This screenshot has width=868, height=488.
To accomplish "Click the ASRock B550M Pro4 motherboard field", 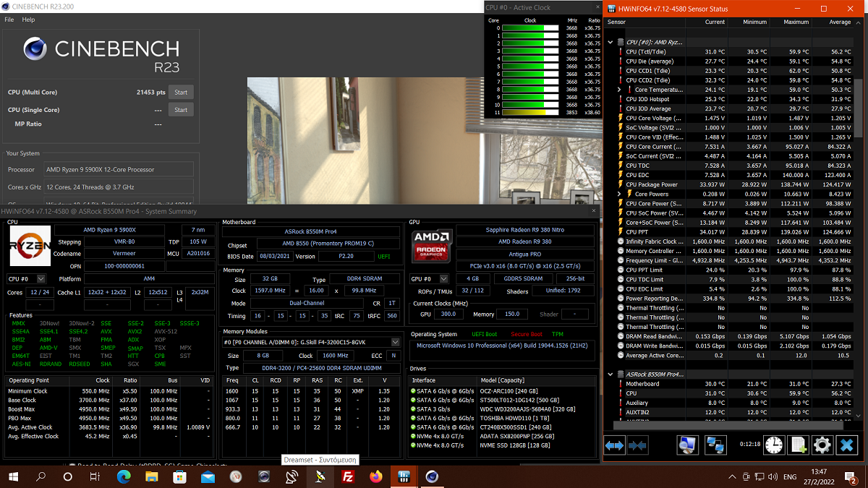I will (x=310, y=232).
